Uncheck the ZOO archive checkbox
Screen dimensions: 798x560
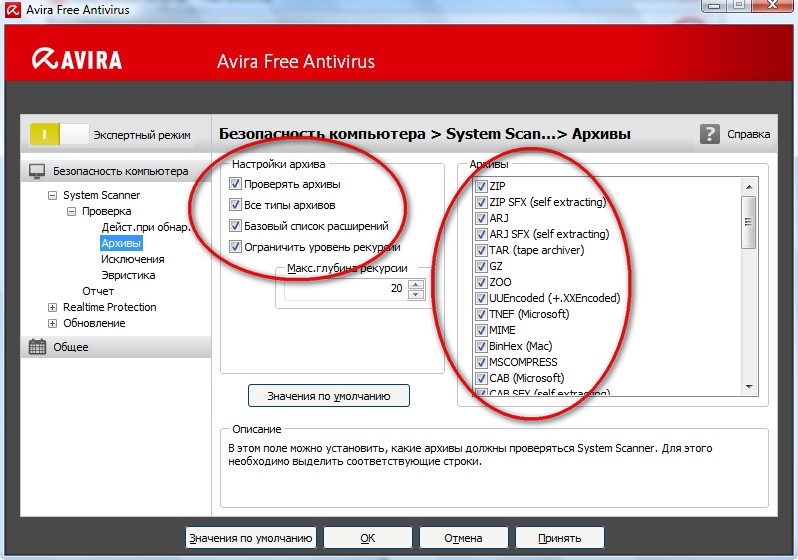tap(480, 282)
